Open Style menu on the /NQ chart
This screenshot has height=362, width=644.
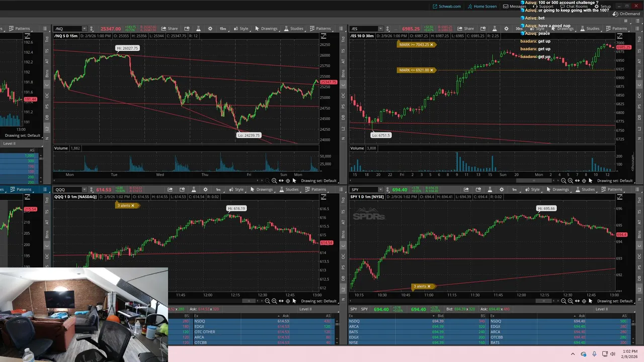241,29
